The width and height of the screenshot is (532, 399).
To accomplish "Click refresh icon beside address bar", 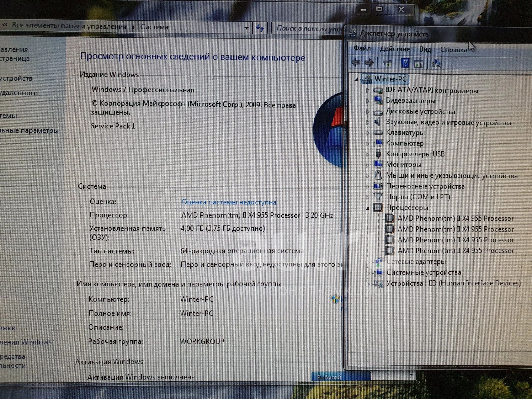I will (260, 28).
